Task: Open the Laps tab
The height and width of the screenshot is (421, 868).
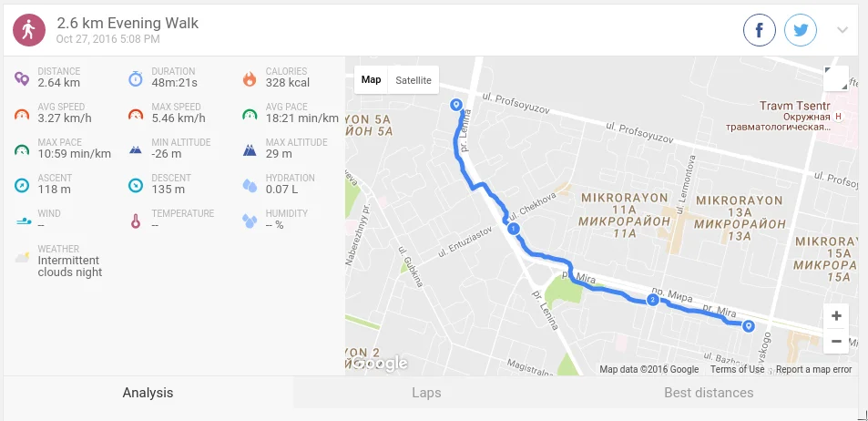Action: (x=426, y=393)
